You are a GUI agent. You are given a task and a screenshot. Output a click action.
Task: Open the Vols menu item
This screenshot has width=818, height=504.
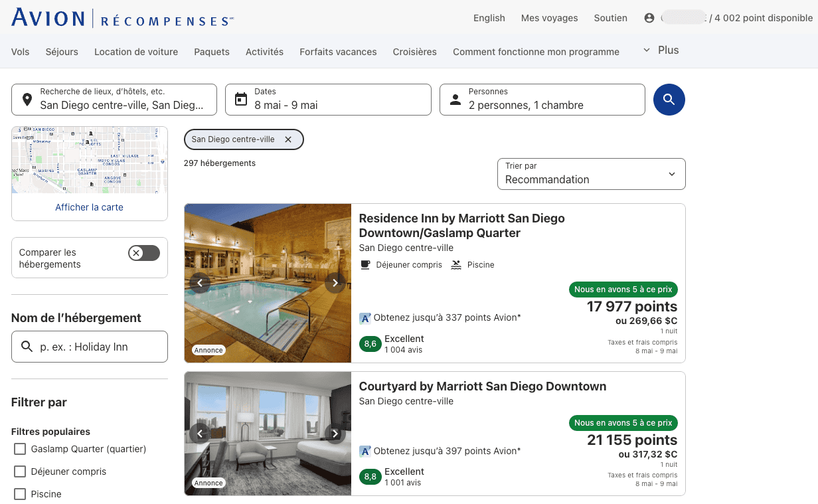pyautogui.click(x=21, y=52)
